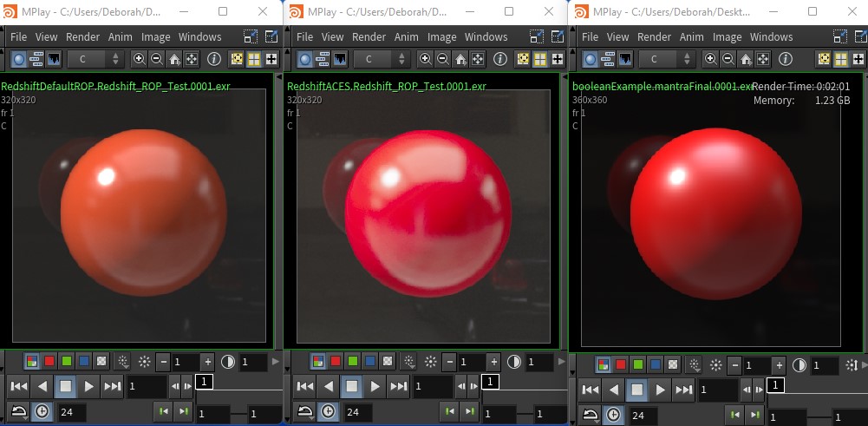This screenshot has width=868, height=426.
Task: Increase brightness with plus button in left viewer
Action: [x=208, y=362]
